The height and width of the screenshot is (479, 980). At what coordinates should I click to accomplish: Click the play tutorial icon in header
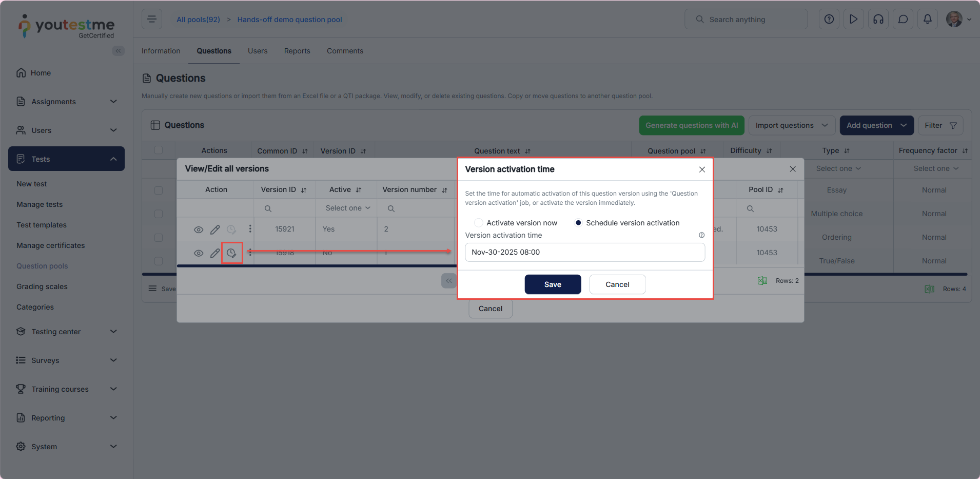click(x=854, y=20)
